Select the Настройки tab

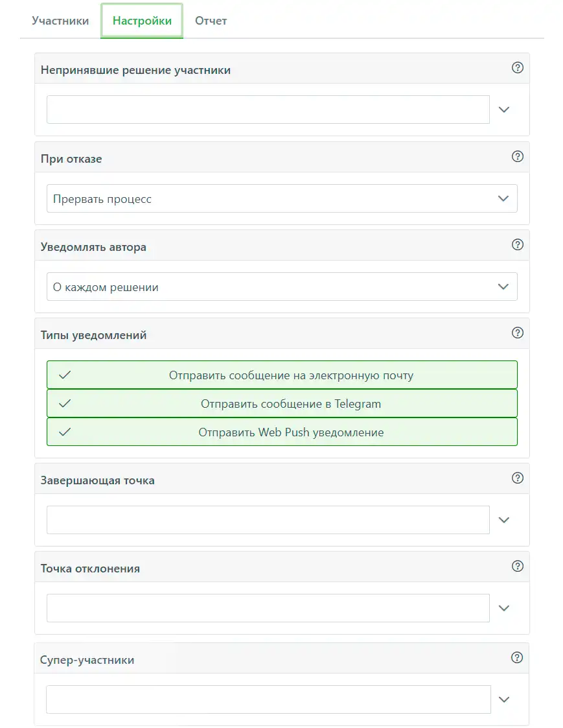142,21
